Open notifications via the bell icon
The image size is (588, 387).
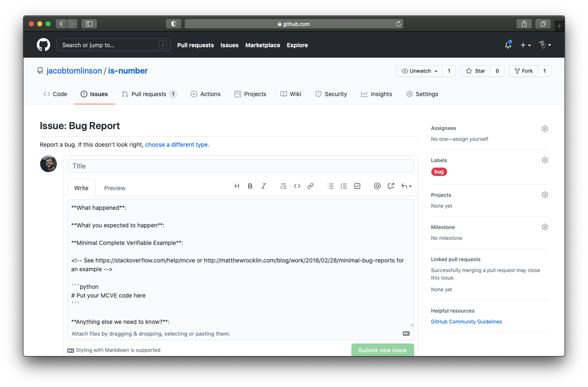508,45
